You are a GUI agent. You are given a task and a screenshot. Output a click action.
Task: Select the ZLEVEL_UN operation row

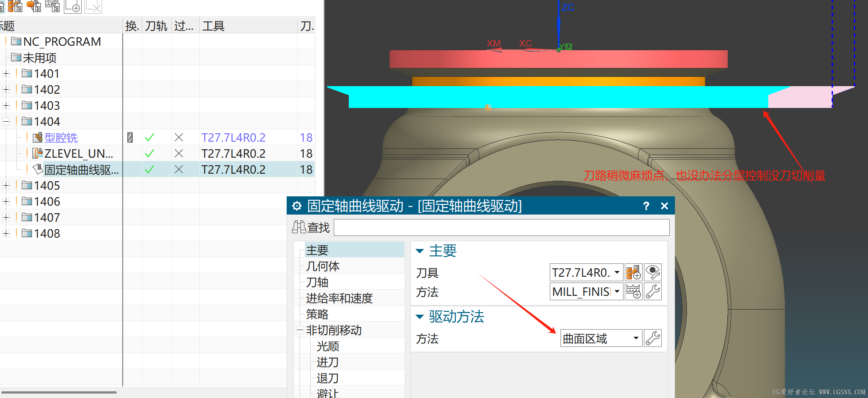coord(158,154)
